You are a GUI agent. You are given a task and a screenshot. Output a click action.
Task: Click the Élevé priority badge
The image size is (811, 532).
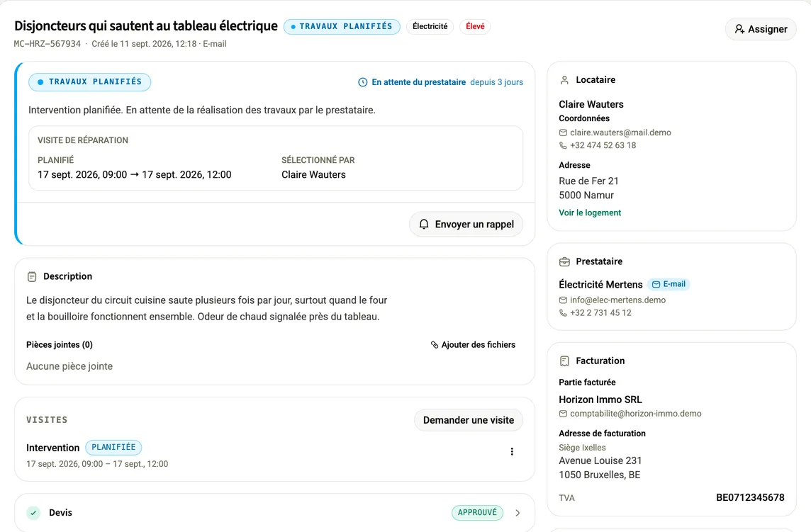[x=475, y=26]
